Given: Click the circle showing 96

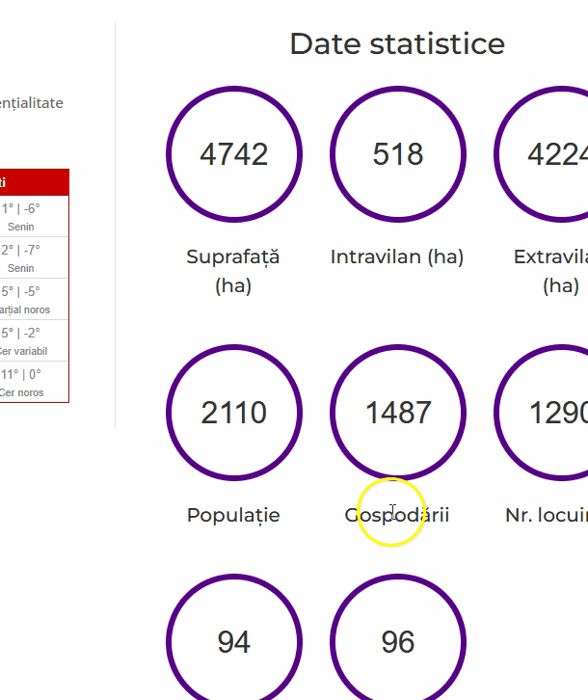Looking at the screenshot, I should (x=397, y=641).
